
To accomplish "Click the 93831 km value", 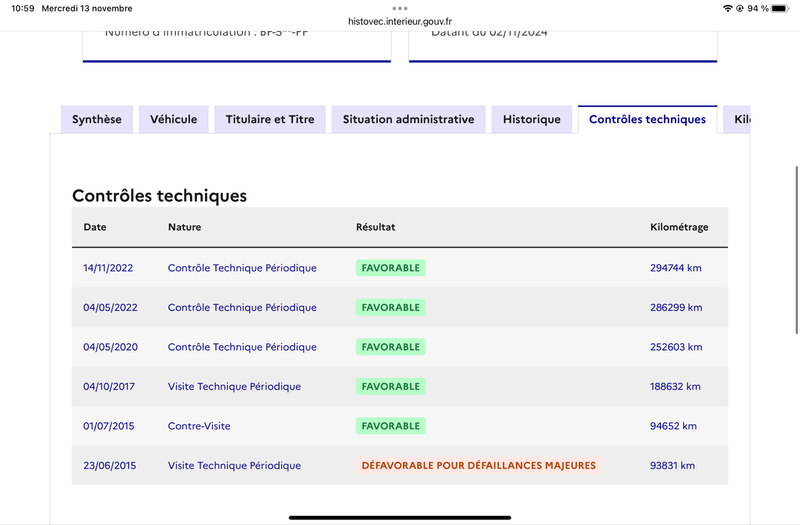I will [x=672, y=466].
